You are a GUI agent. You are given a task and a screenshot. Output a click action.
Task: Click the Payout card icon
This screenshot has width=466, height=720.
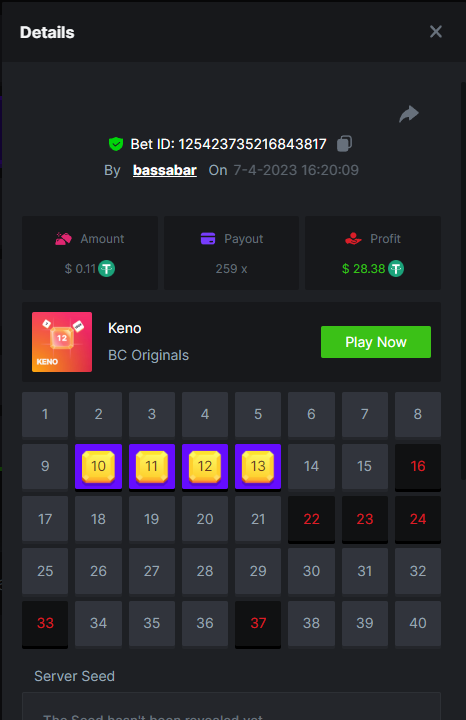pos(208,239)
